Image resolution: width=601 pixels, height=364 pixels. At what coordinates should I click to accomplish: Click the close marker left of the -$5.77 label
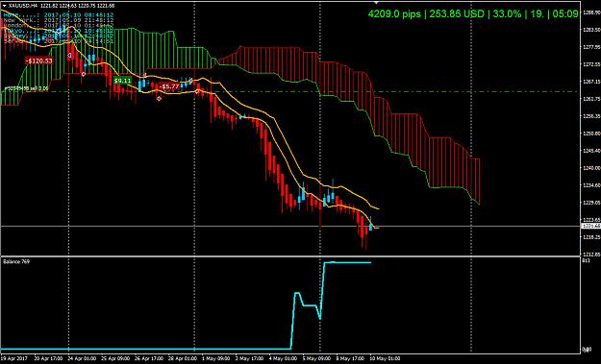click(159, 98)
